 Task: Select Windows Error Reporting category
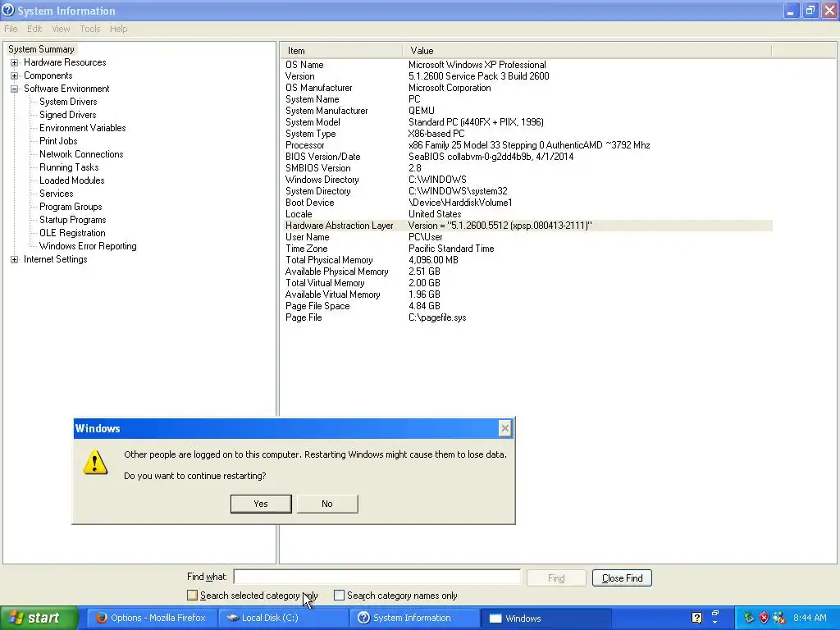[x=88, y=246]
